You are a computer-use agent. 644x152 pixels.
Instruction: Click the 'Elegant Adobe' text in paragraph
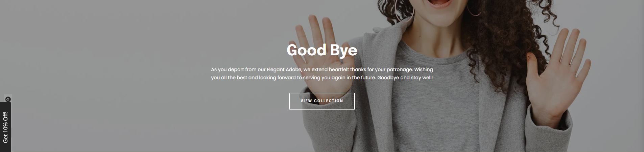pos(284,69)
